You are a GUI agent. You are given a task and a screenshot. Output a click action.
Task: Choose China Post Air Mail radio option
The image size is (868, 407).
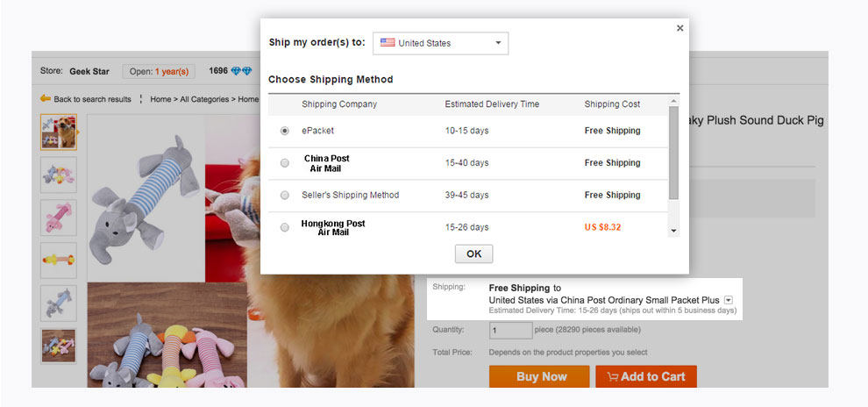pos(285,163)
